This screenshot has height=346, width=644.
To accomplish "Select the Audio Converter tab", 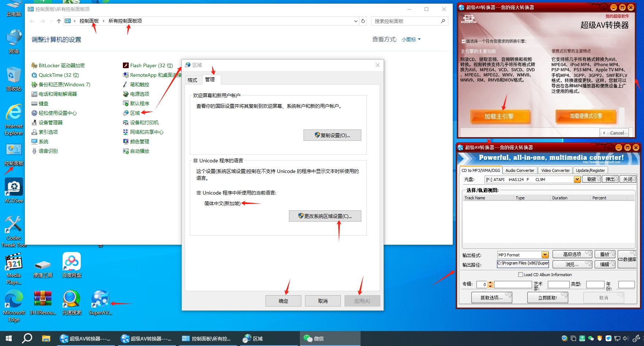I will click(520, 170).
